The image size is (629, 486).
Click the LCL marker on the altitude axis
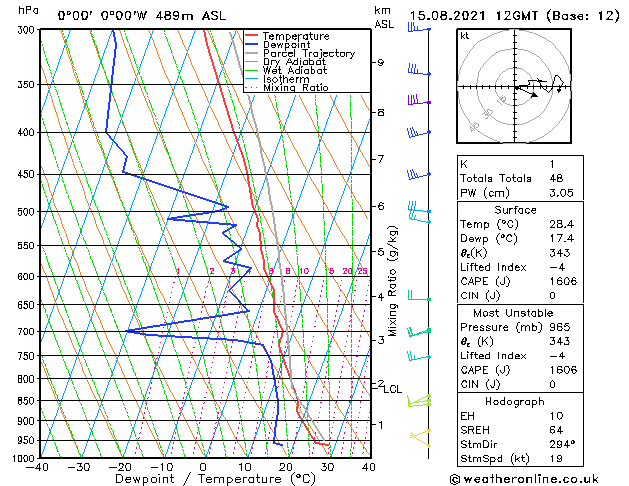392,389
